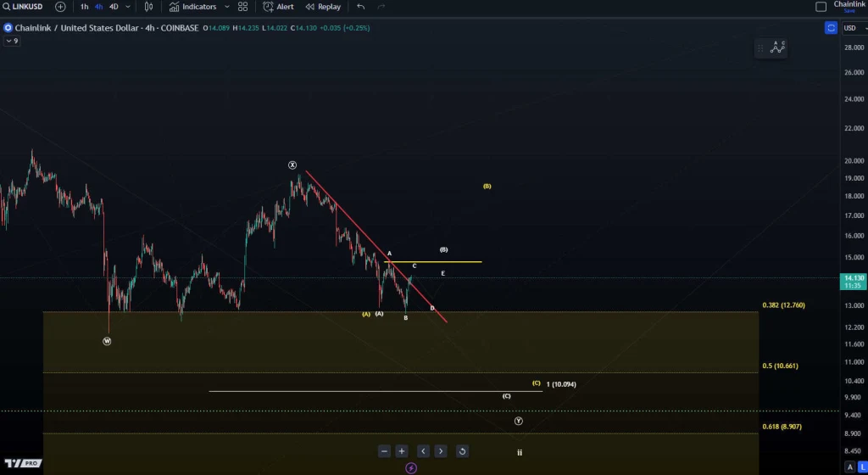The image size is (868, 475).
Task: Open the LINKUSD symbol search
Action: coord(23,7)
